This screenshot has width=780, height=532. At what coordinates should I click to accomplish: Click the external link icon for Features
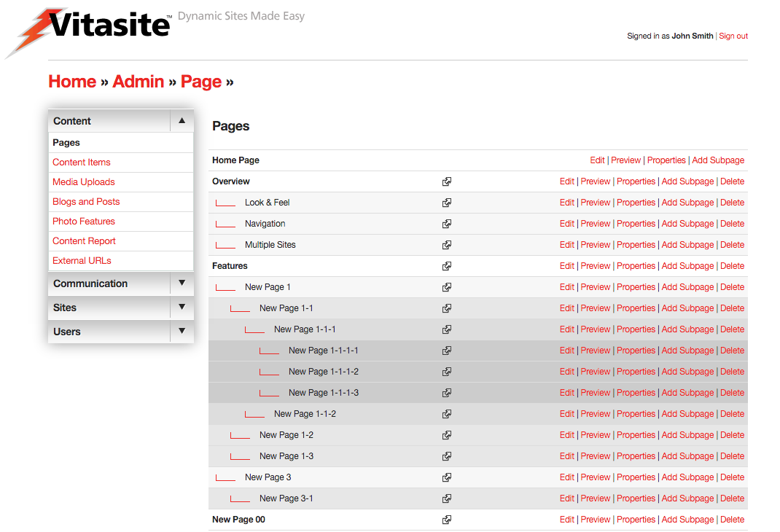pos(447,266)
